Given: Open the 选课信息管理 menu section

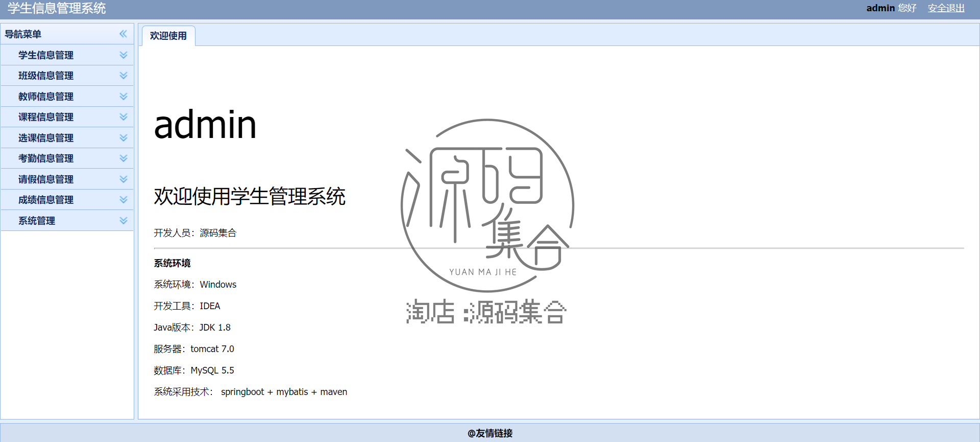Looking at the screenshot, I should click(x=67, y=137).
